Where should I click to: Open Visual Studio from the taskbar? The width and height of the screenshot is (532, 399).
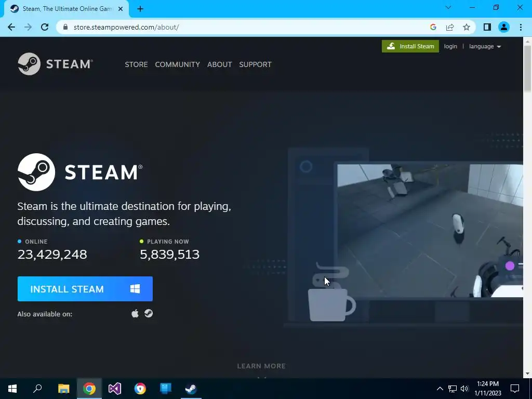(115, 389)
